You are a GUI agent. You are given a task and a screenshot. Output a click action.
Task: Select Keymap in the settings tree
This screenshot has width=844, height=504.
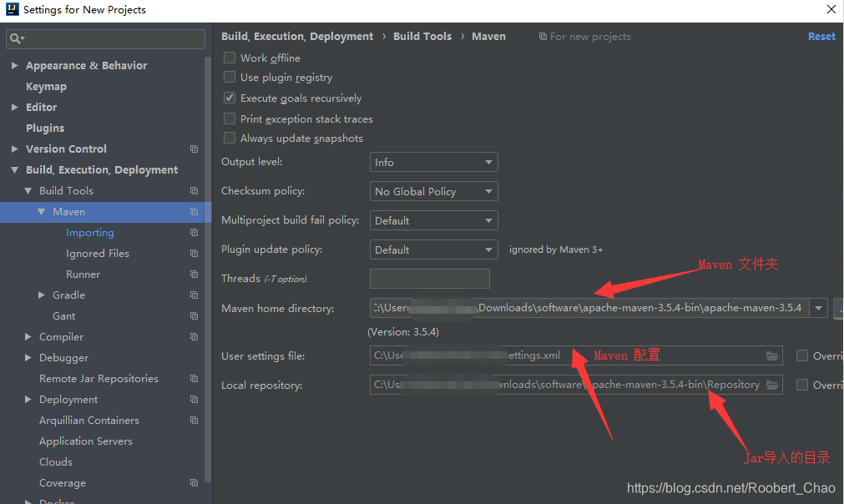pyautogui.click(x=46, y=86)
